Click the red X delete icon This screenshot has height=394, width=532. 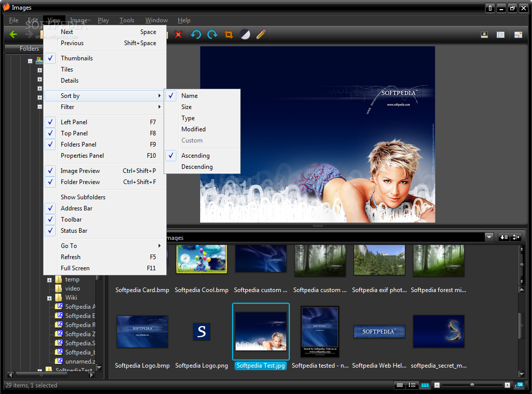coord(178,34)
